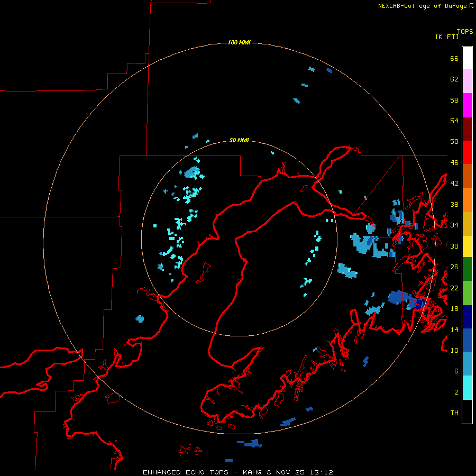
Task: Click the medium blue legend swatch
Action: 467,340
